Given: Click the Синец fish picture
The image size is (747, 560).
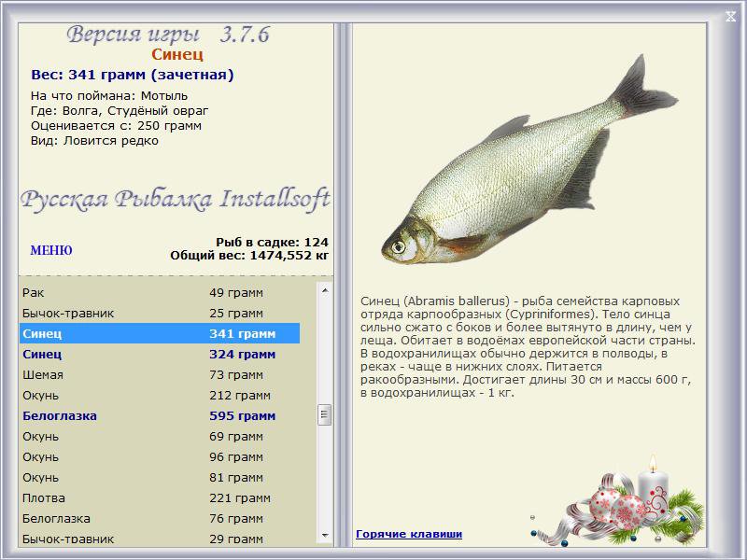Looking at the screenshot, I should (529, 160).
